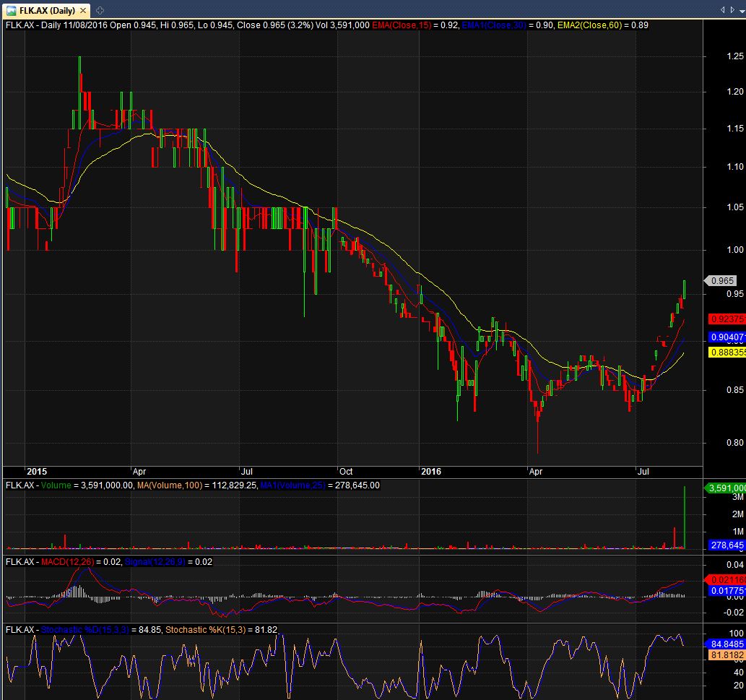Click the blue 0.90407 EMA value tag
The height and width of the screenshot is (700, 746).
click(727, 337)
